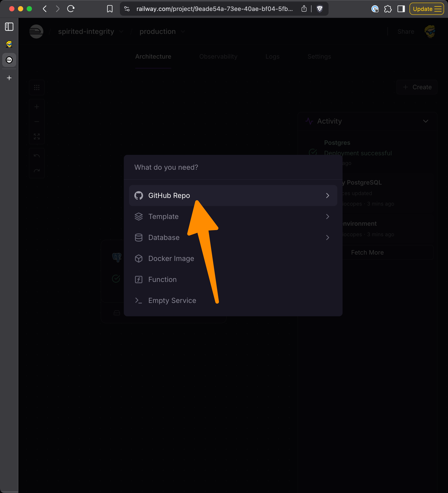Click the Empty Service terminal icon
This screenshot has width=448, height=493.
point(139,301)
